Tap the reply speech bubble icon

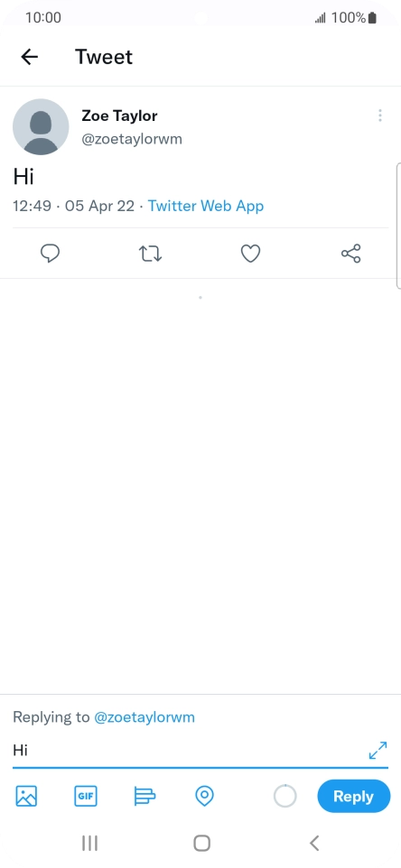(51, 254)
